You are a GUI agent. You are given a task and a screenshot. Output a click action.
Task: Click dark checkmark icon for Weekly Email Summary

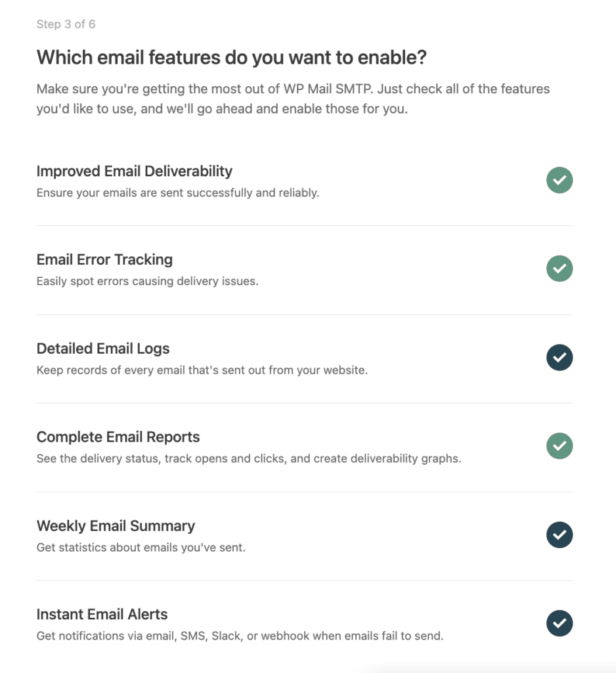click(560, 535)
